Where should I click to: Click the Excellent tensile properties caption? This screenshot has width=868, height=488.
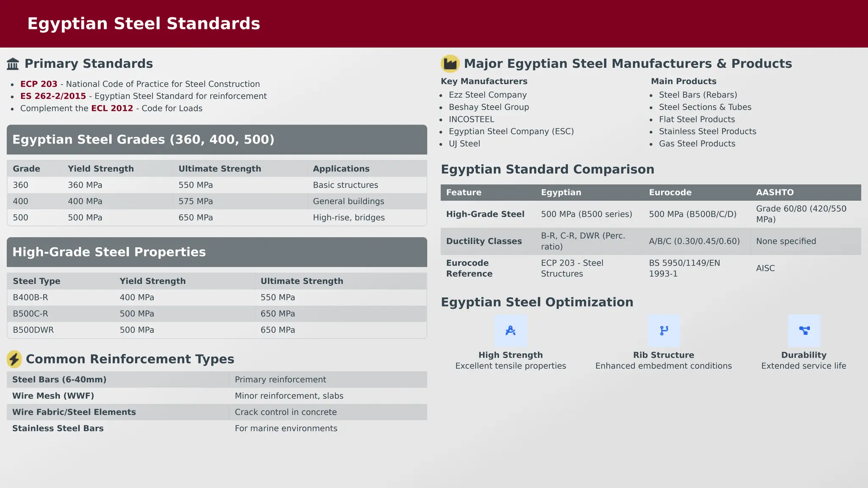click(511, 366)
